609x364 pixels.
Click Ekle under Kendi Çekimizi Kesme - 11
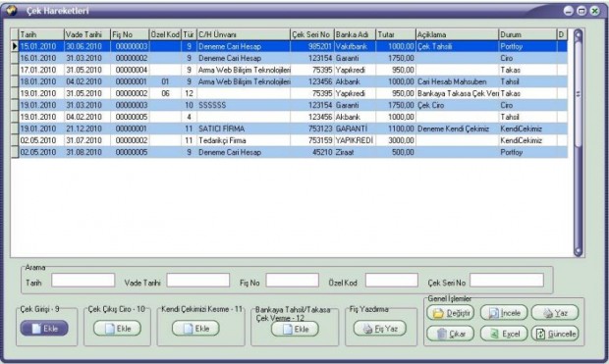[x=195, y=329]
